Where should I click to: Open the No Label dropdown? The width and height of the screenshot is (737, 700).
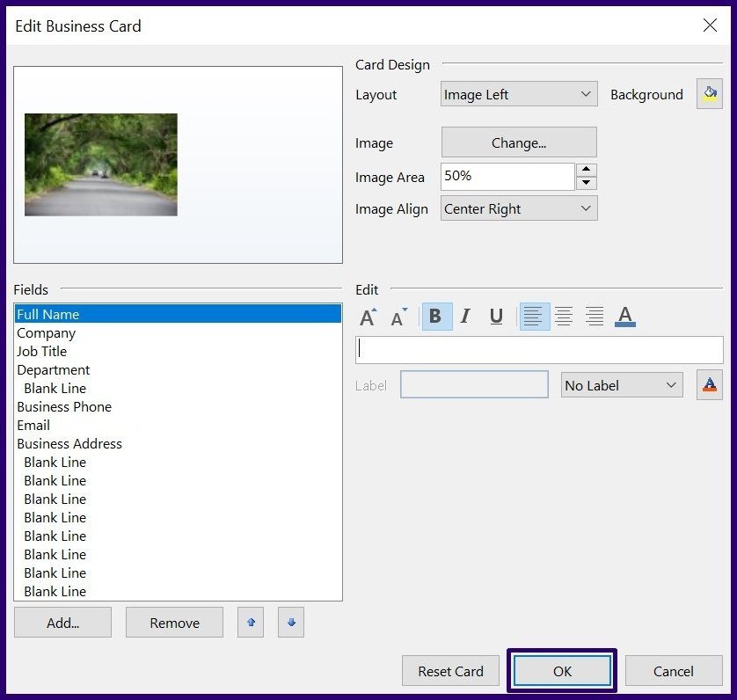622,385
